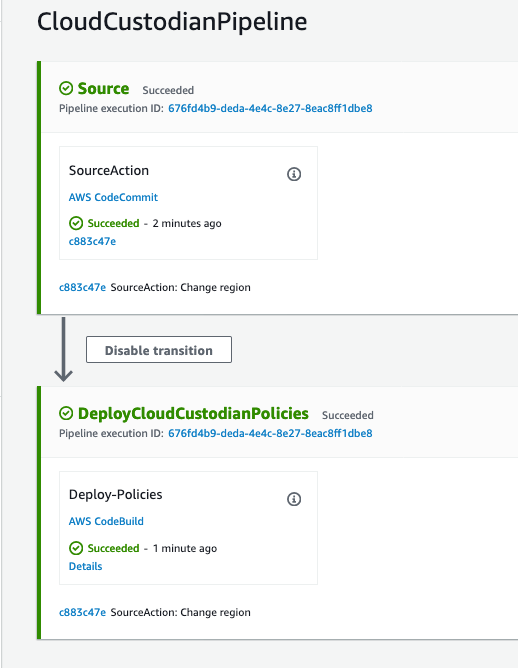
Task: Click CloudCustodianPipeline page heading
Action: [172, 22]
